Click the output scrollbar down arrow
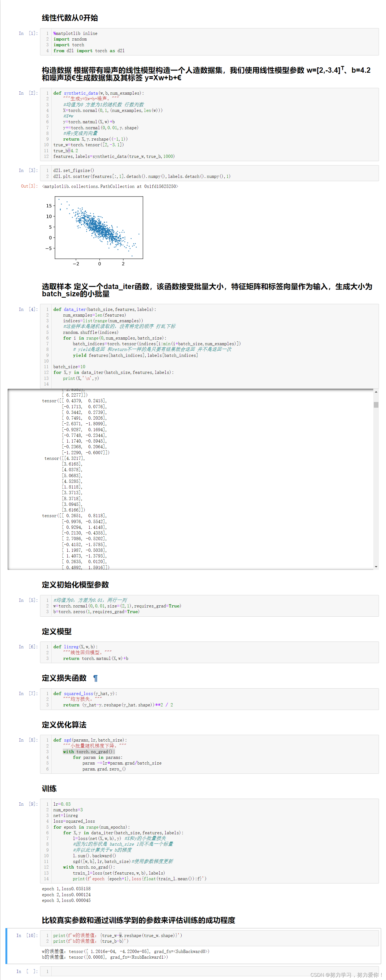The height and width of the screenshot is (980, 386). point(376,566)
